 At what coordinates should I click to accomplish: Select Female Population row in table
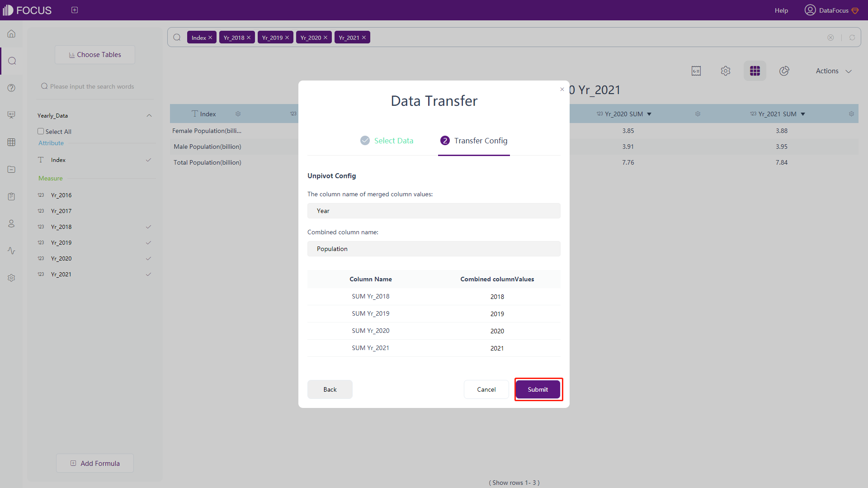point(207,131)
